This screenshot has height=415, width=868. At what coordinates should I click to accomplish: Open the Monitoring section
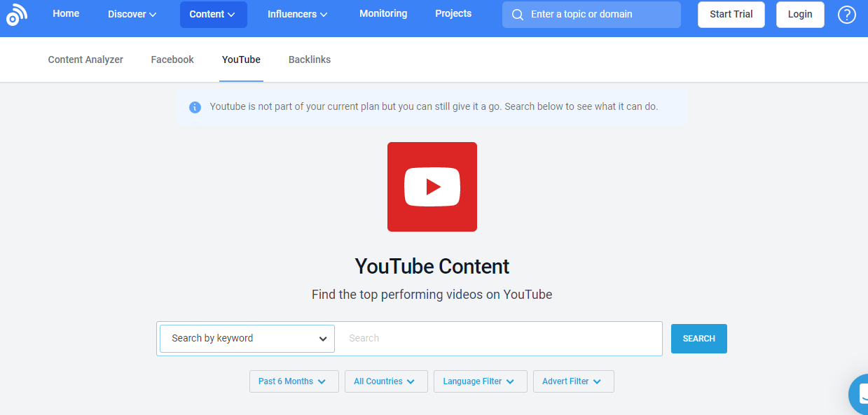point(383,13)
